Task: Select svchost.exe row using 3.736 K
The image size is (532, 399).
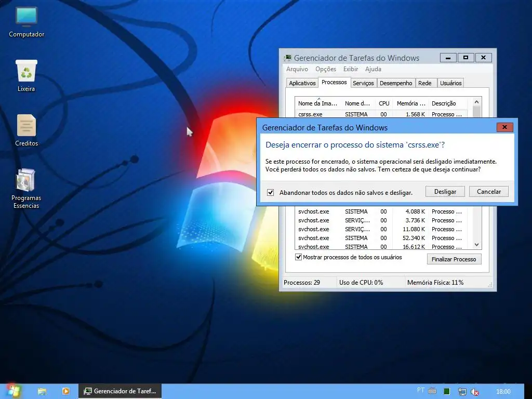Action: click(x=381, y=220)
